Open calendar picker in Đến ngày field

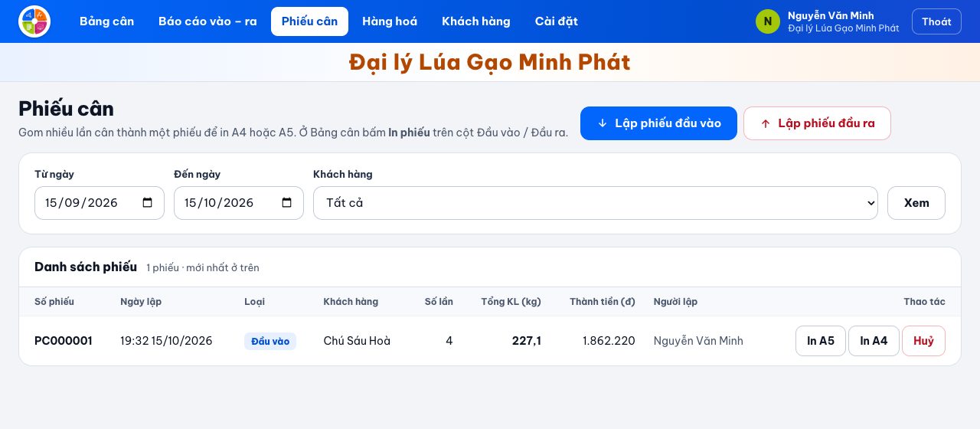click(287, 203)
